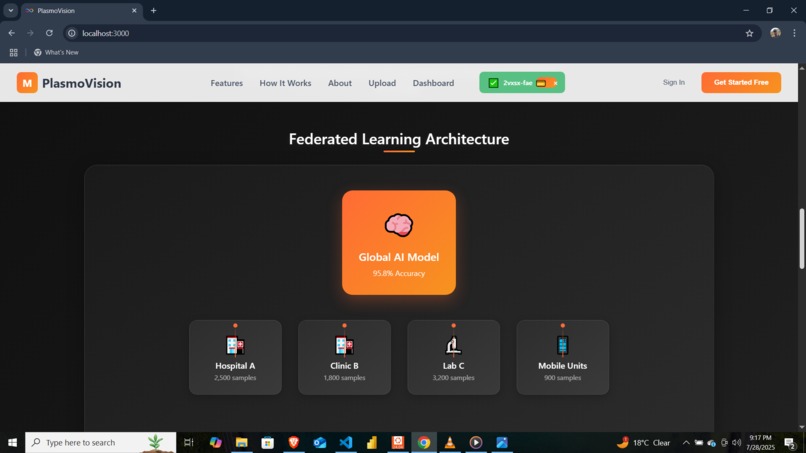Open the weather widget showing 18°C Clear
Viewport: 806px width, 453px height.
tap(644, 442)
